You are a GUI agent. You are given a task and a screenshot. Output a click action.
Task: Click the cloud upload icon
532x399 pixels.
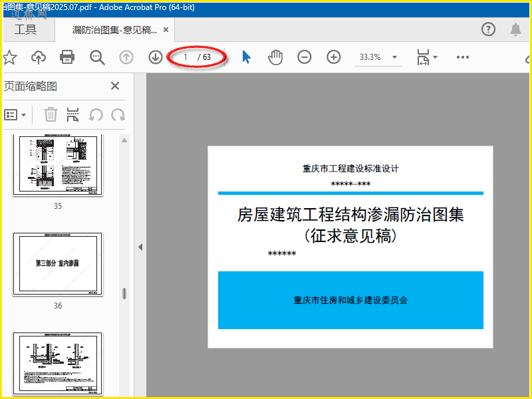(39, 57)
